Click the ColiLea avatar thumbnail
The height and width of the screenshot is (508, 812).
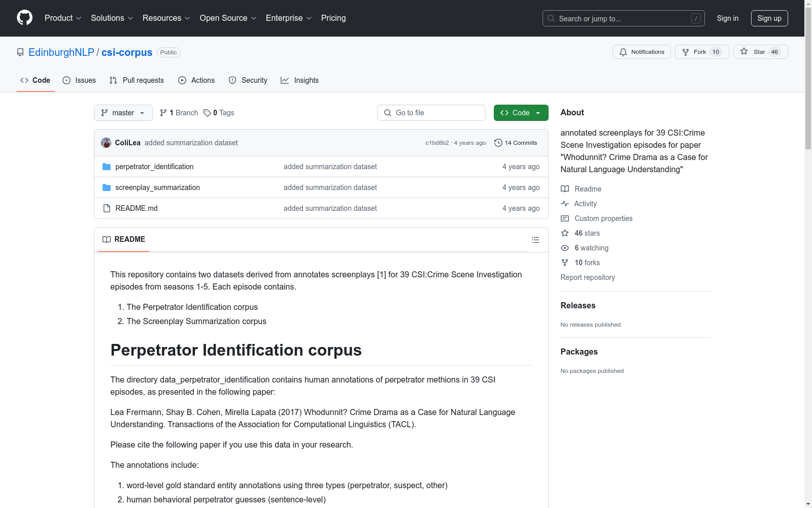(106, 143)
